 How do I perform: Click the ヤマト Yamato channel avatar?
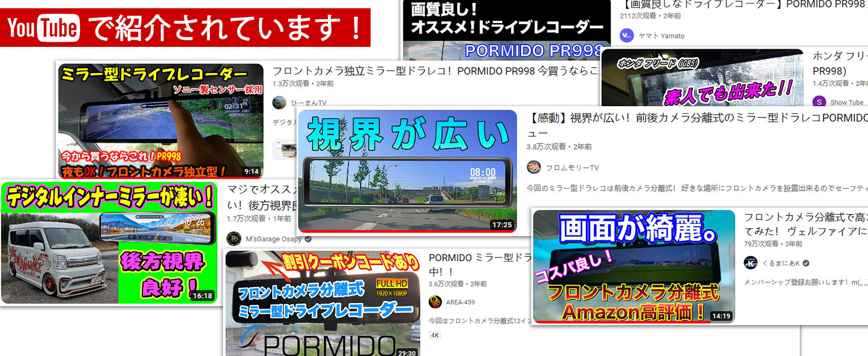(627, 36)
